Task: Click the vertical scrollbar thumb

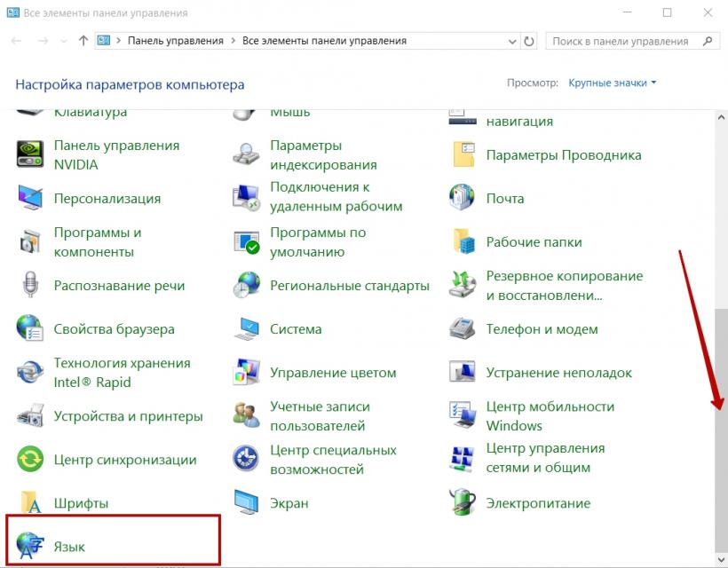Action: tap(721, 426)
